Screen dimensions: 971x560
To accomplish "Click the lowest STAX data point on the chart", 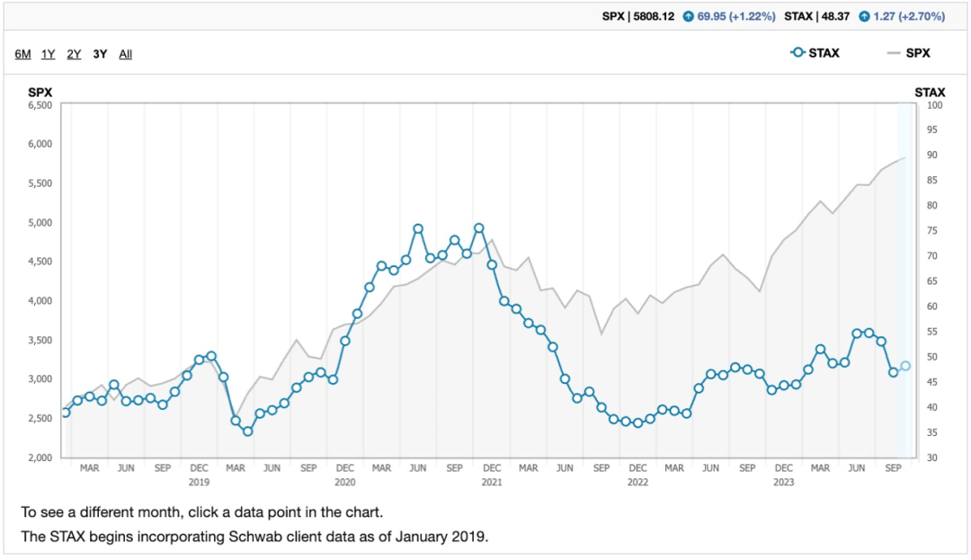I will pos(248,431).
